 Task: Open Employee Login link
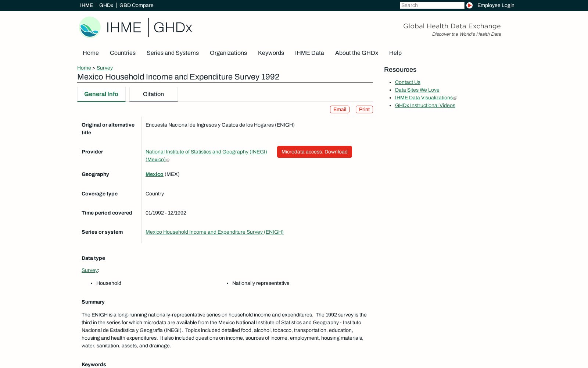tap(496, 5)
